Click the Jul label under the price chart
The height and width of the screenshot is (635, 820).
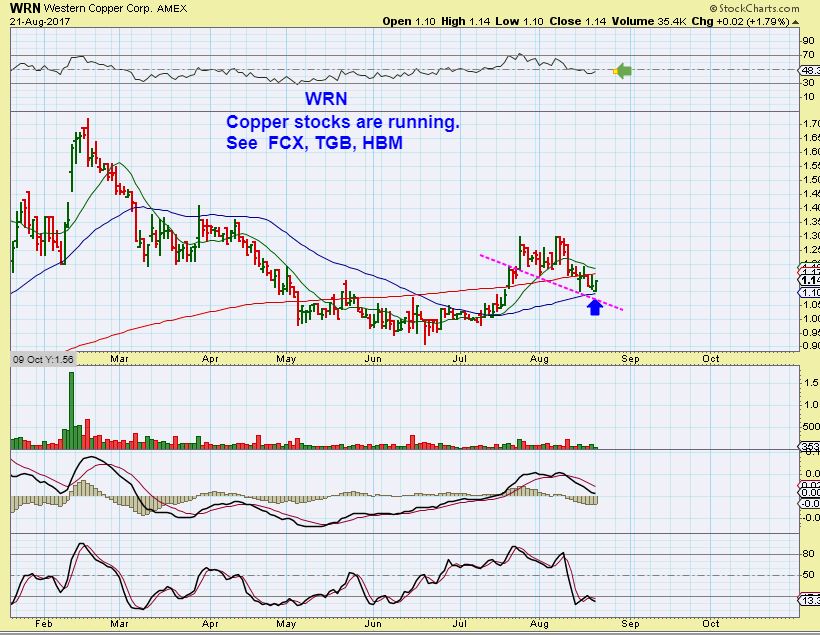click(459, 359)
